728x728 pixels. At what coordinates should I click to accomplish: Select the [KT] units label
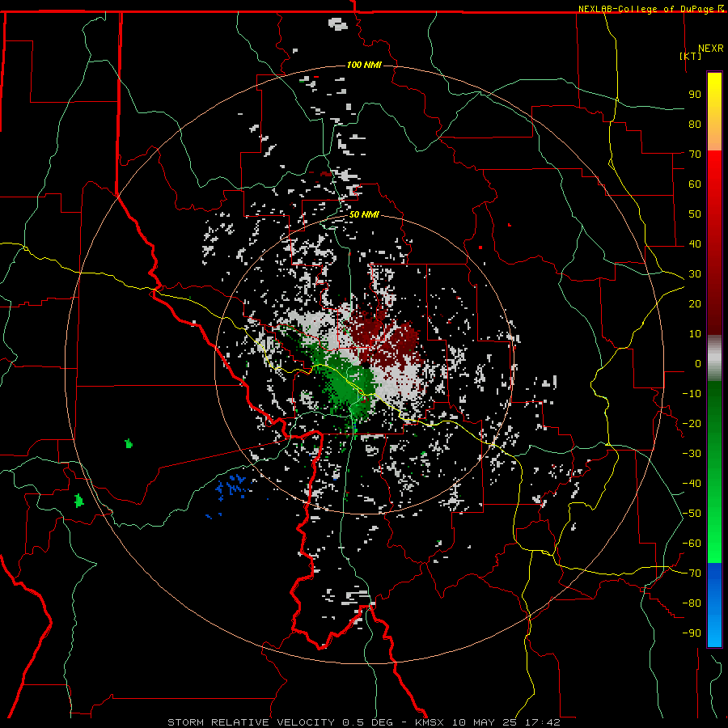point(691,56)
